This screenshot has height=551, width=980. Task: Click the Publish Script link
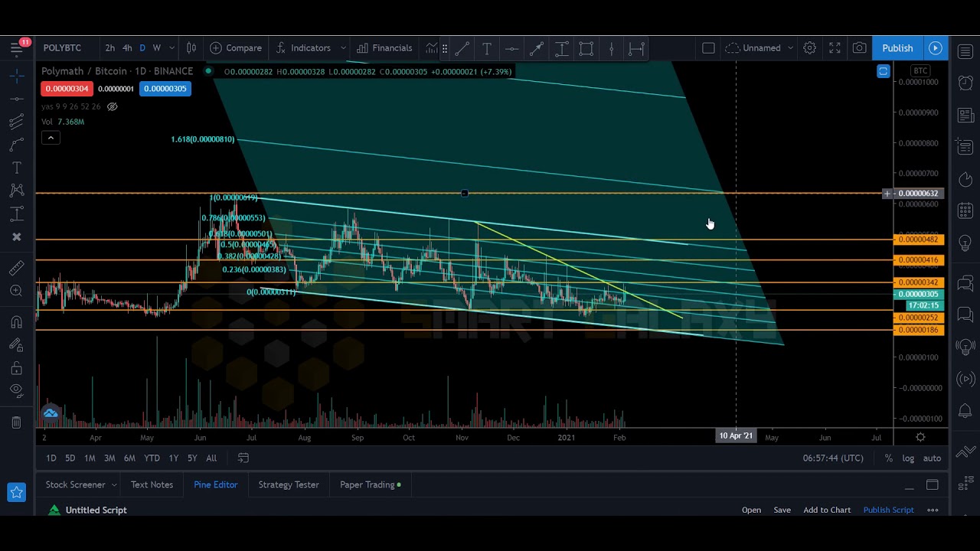click(x=888, y=510)
